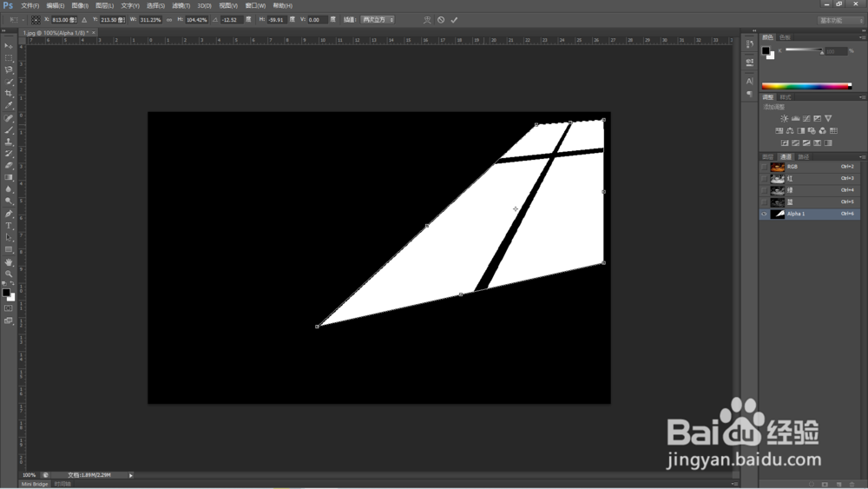Viewport: 868px width, 489px height.
Task: Open the Mini Bridge tab
Action: 35,484
